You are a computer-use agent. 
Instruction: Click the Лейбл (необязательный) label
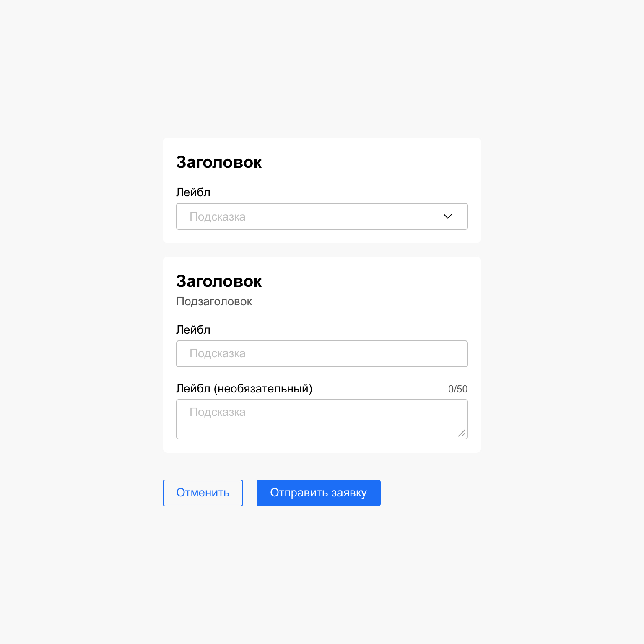pyautogui.click(x=244, y=389)
